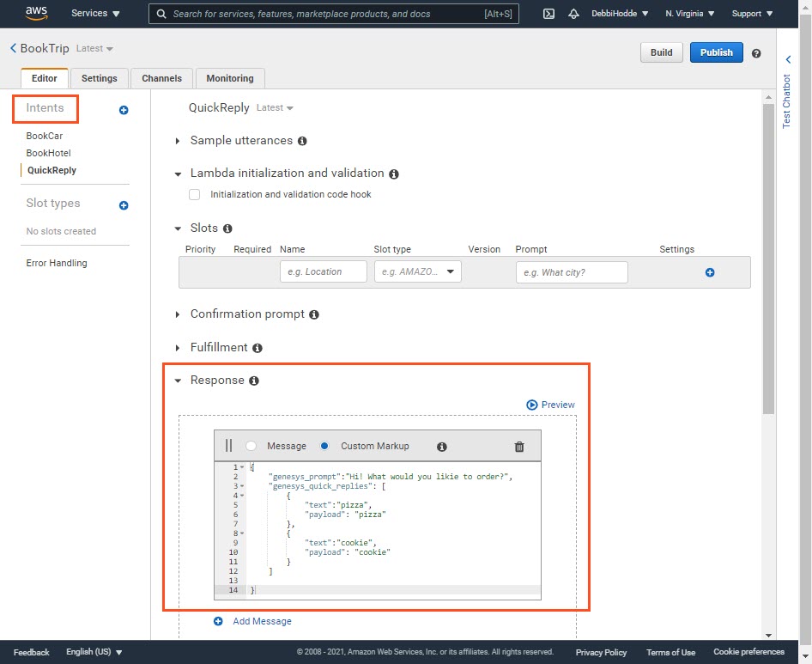Click the Add Message link
Viewport: 812px width, 664px height.
[262, 621]
